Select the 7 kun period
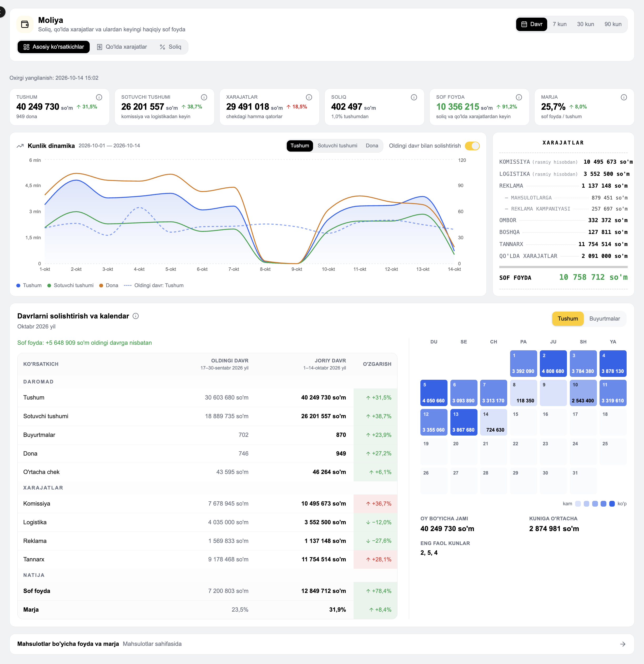The width and height of the screenshot is (644, 664). [x=559, y=24]
